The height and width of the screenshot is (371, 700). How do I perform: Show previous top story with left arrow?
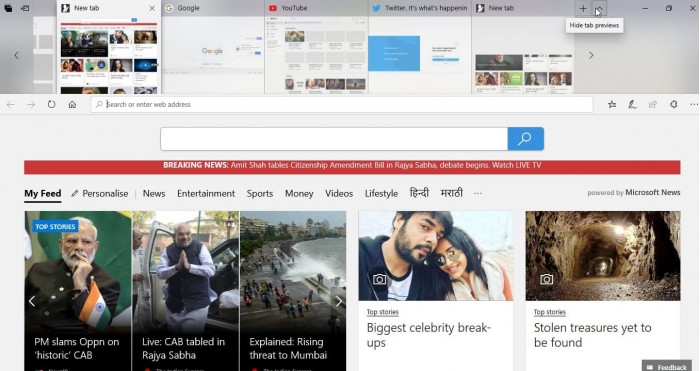coord(32,301)
